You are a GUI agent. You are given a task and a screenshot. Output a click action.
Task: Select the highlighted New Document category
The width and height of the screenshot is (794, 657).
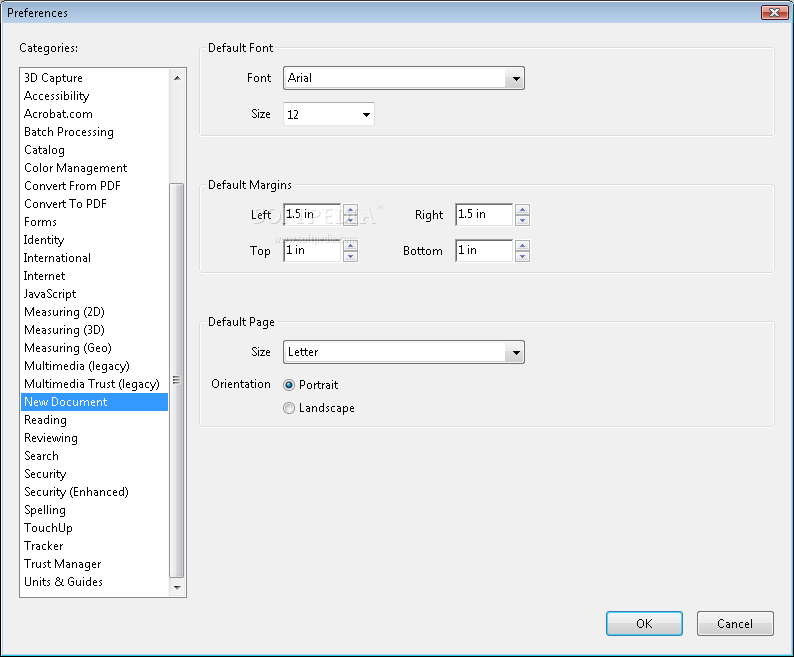tap(94, 402)
